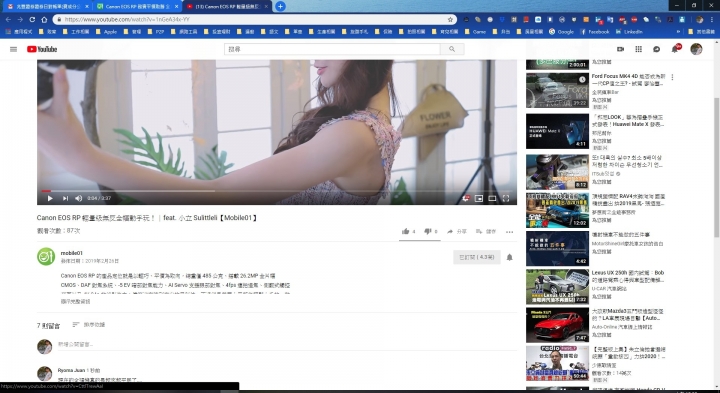The width and height of the screenshot is (720, 393).
Task: Open the sort comments dropdown
Action: pos(89,325)
